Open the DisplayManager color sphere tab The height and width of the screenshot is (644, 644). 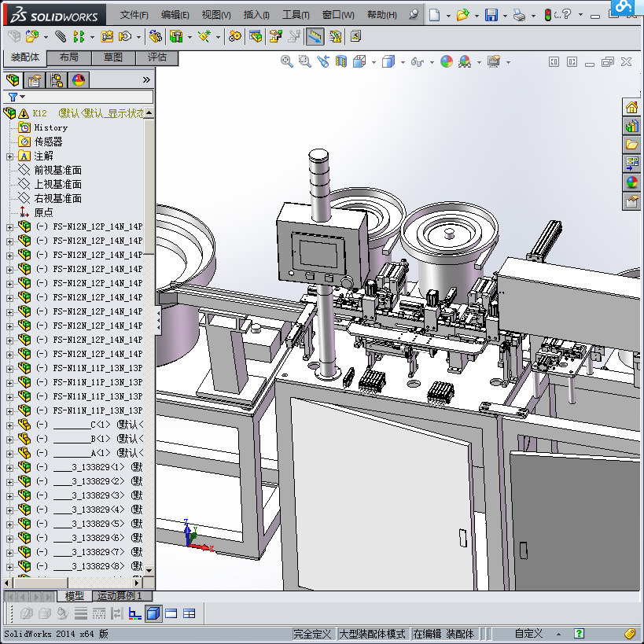79,80
